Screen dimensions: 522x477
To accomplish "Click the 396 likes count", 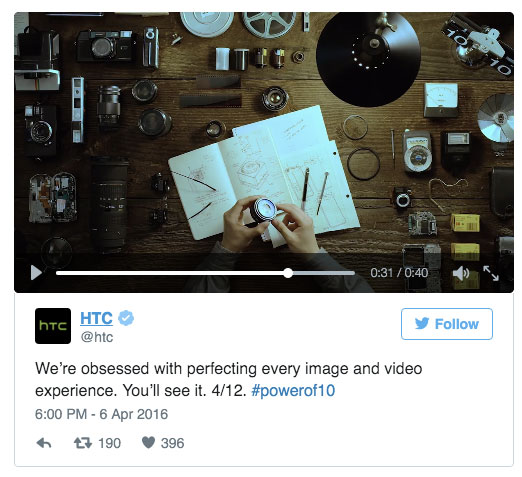I will [x=172, y=443].
